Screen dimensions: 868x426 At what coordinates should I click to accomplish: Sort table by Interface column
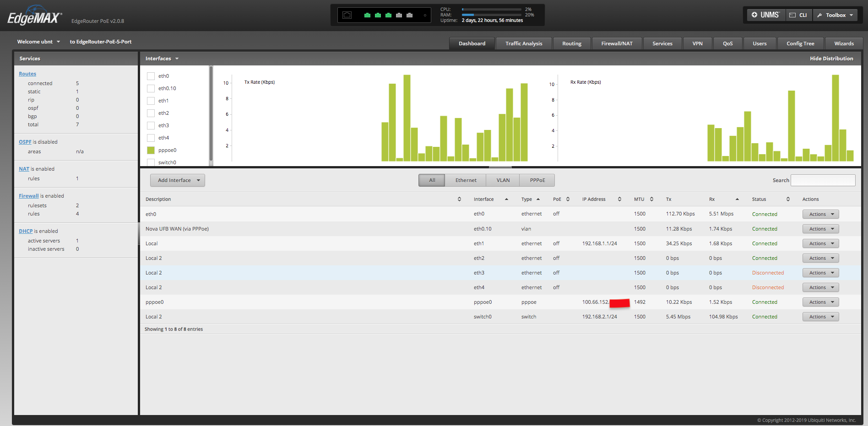click(506, 199)
